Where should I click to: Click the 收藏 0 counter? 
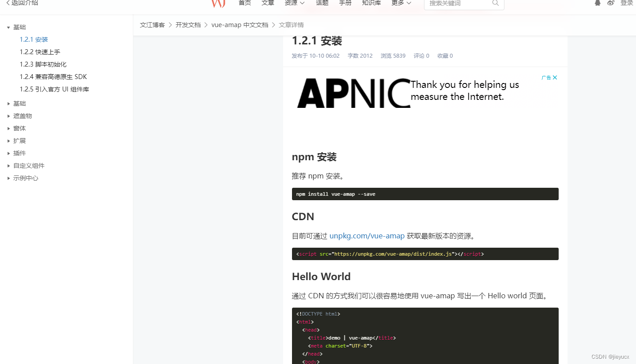pos(445,56)
